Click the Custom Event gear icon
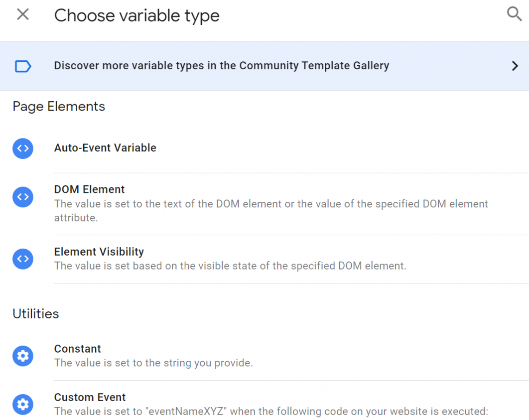Screen dimensions: 529x420 pyautogui.click(x=22, y=405)
